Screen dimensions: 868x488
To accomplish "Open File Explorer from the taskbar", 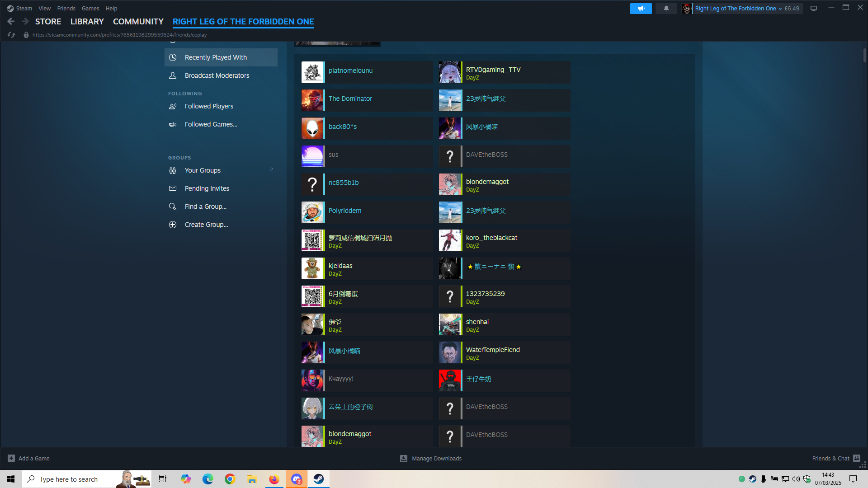I will click(252, 479).
